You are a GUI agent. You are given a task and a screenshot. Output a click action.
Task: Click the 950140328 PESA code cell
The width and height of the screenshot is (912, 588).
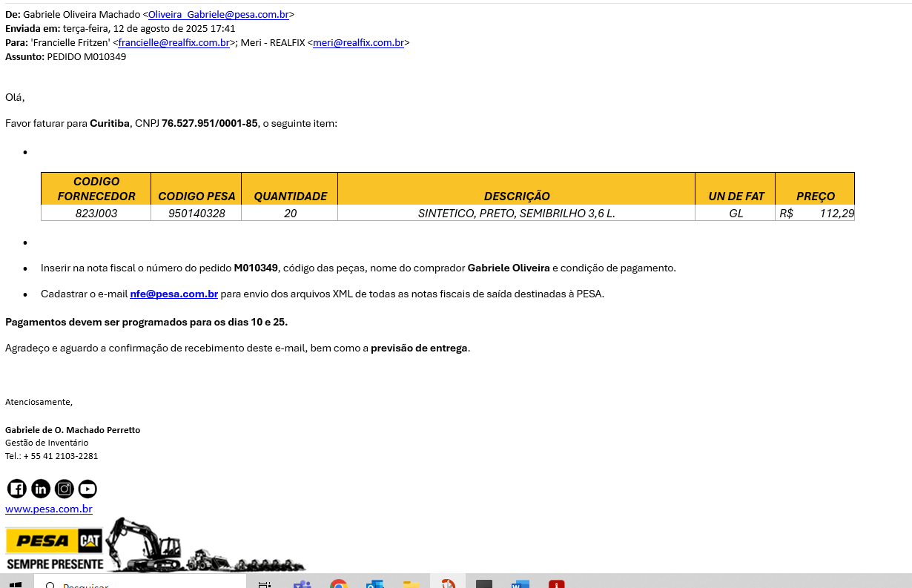tap(196, 214)
